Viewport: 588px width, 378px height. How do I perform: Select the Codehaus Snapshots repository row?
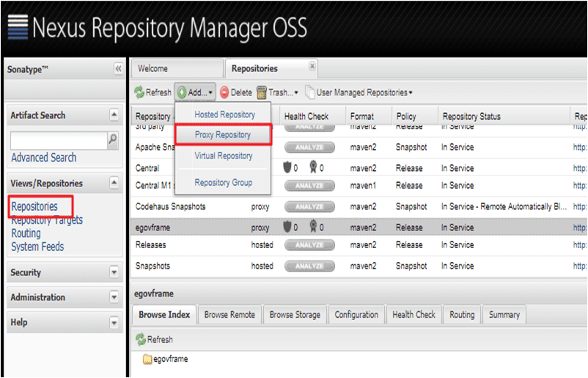359,206
